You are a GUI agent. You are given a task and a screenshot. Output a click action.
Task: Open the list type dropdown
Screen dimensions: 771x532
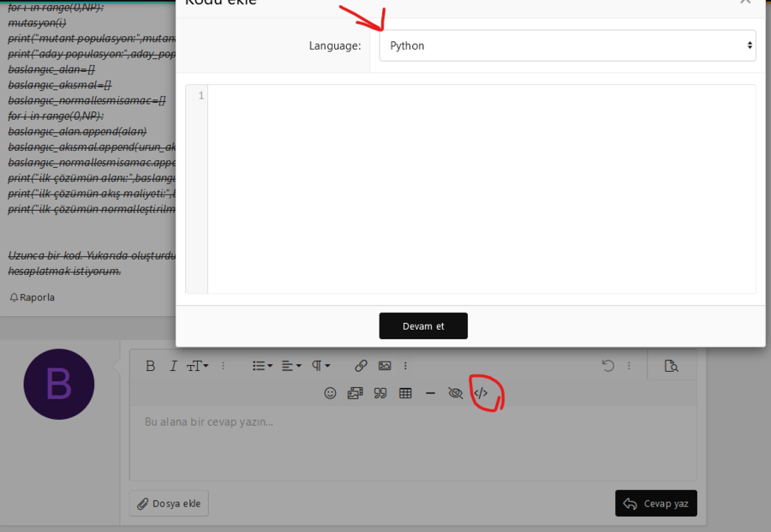click(x=262, y=366)
